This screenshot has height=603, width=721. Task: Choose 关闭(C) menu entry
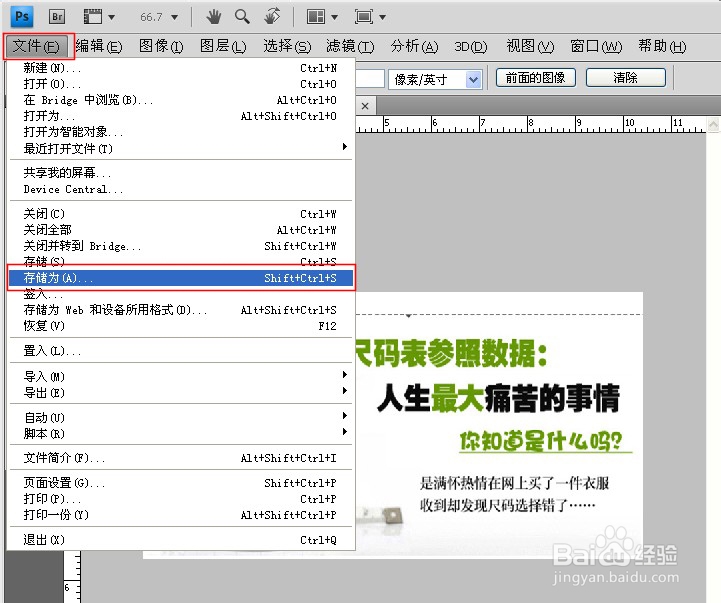tap(180, 214)
